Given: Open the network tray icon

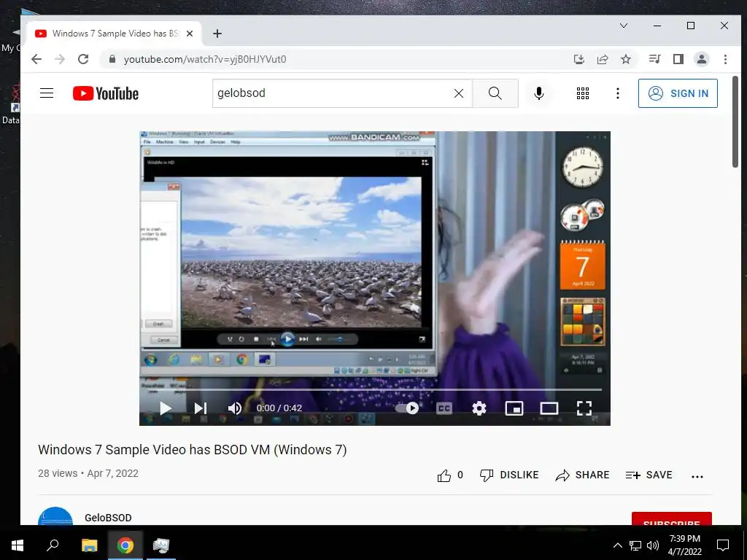Looking at the screenshot, I should (635, 545).
